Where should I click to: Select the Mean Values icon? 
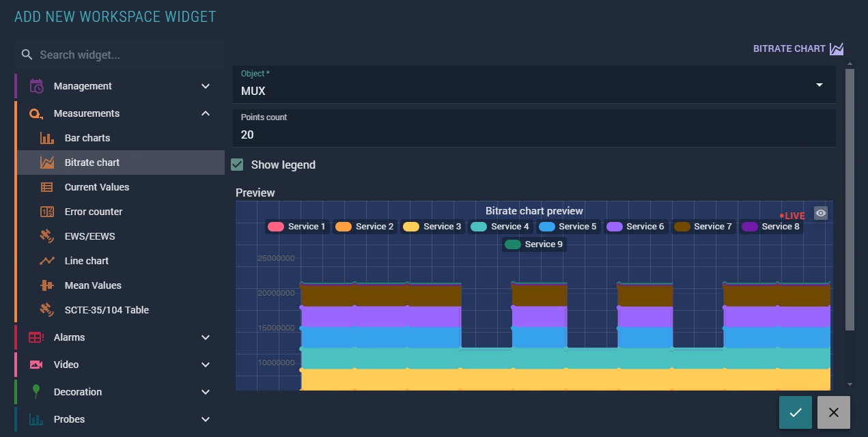[46, 285]
